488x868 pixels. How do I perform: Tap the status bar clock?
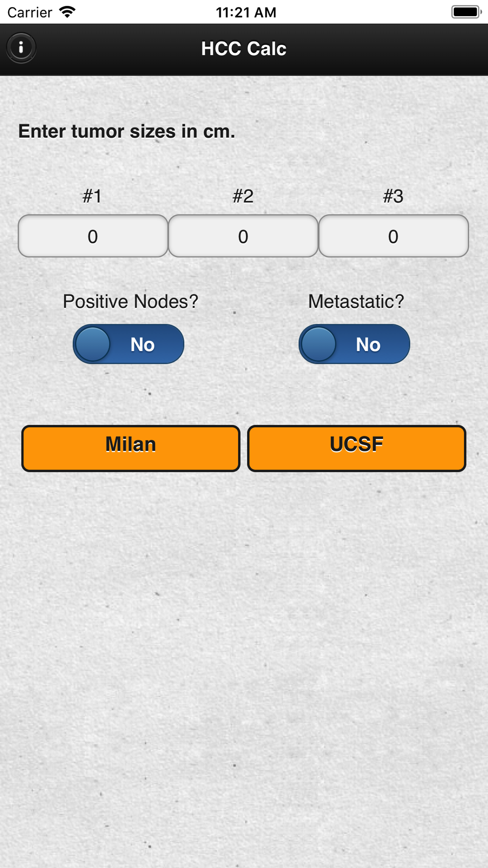tap(246, 12)
